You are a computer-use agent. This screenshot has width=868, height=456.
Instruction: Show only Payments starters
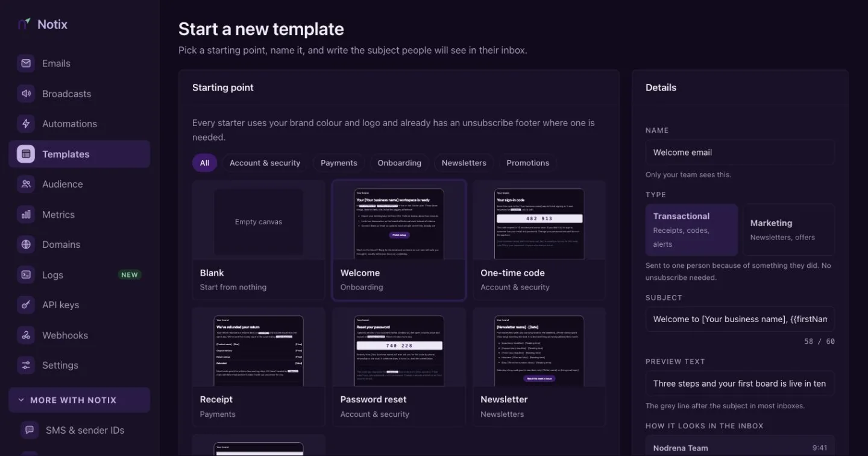point(339,163)
